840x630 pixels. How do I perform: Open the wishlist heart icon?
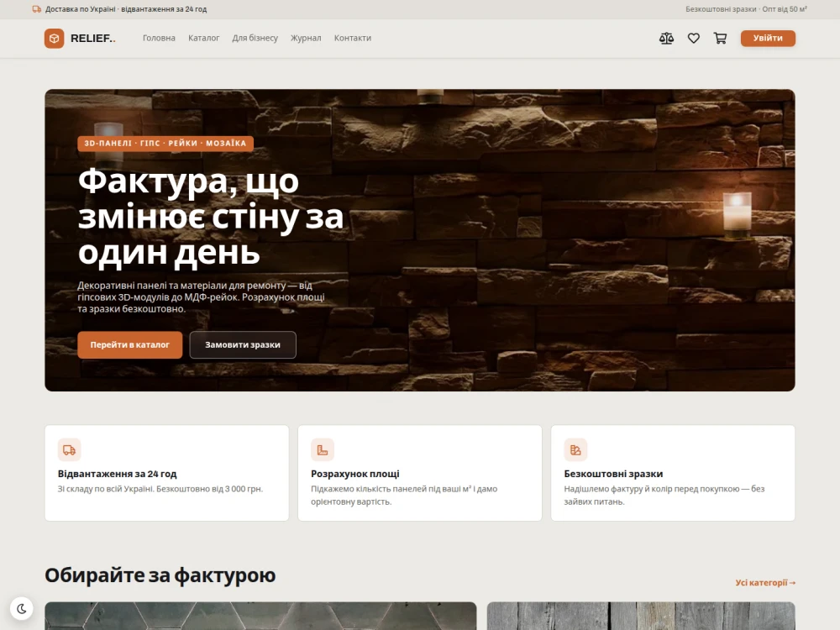click(694, 39)
